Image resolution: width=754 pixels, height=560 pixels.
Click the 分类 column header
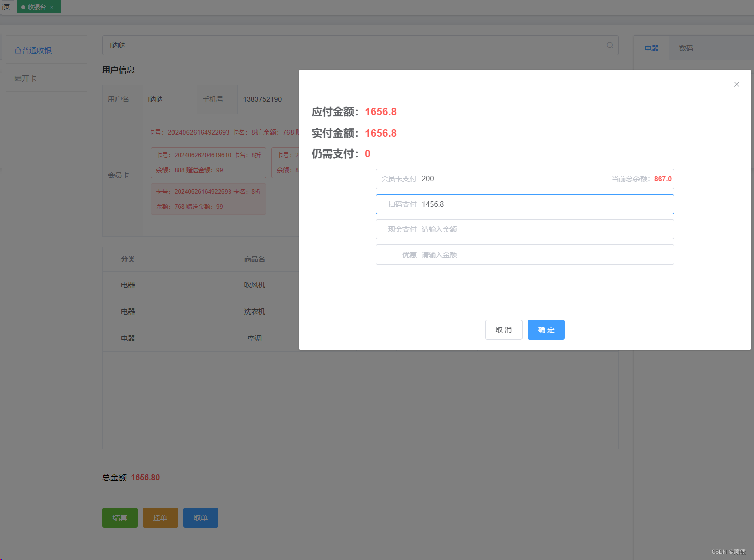[x=128, y=259]
